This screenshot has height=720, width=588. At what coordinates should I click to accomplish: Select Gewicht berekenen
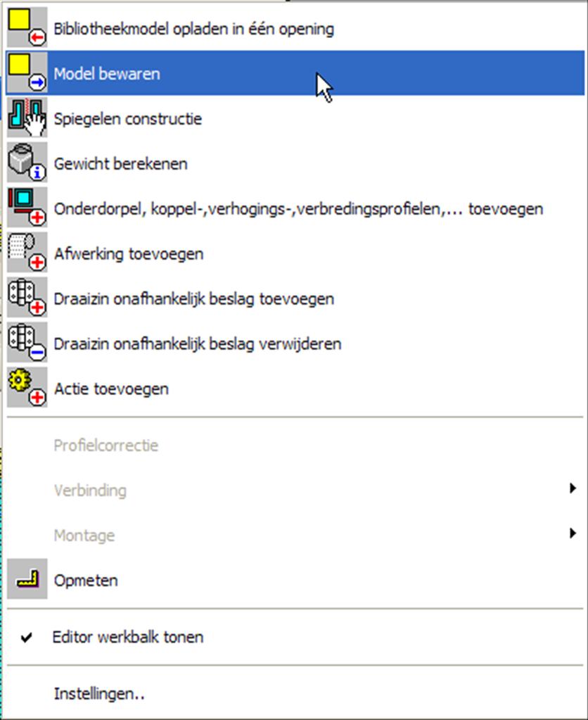tap(295, 163)
